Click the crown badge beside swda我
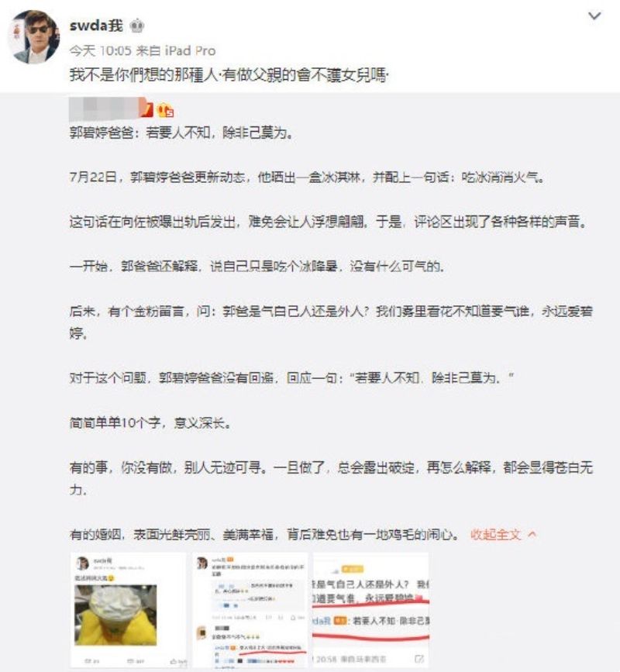 tap(136, 26)
